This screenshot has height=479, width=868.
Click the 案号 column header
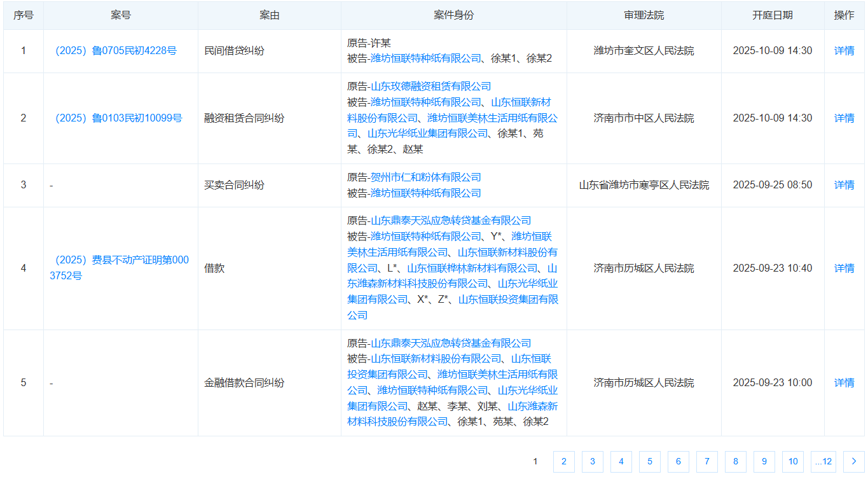tap(121, 15)
